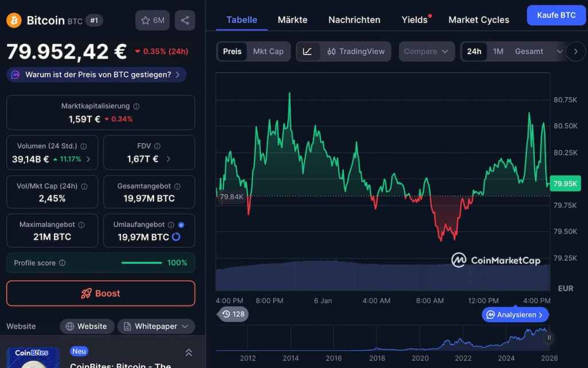
Task: Collapse the CoinBites news card chevron
Action: 188,352
